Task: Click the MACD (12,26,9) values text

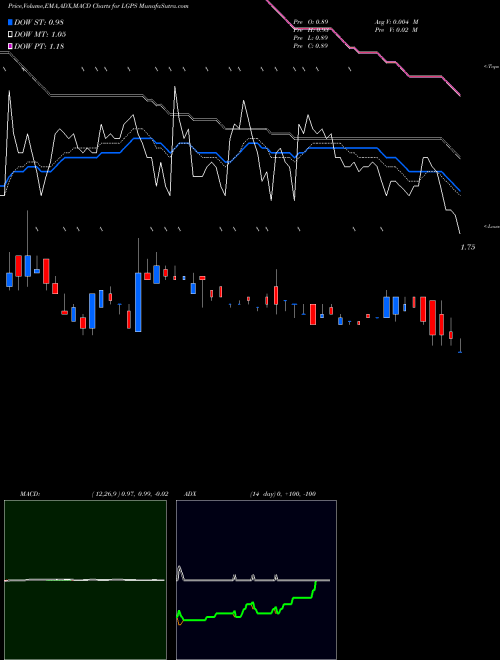Action: tap(130, 494)
